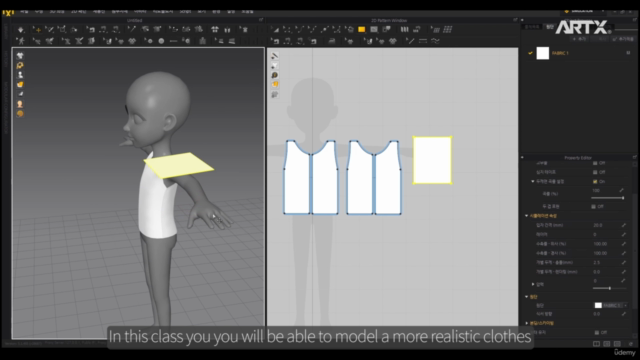Select the yellow Select/Move tool in 3D toolbar
Image resolution: width=640 pixels, height=360 pixels.
(x=37, y=29)
